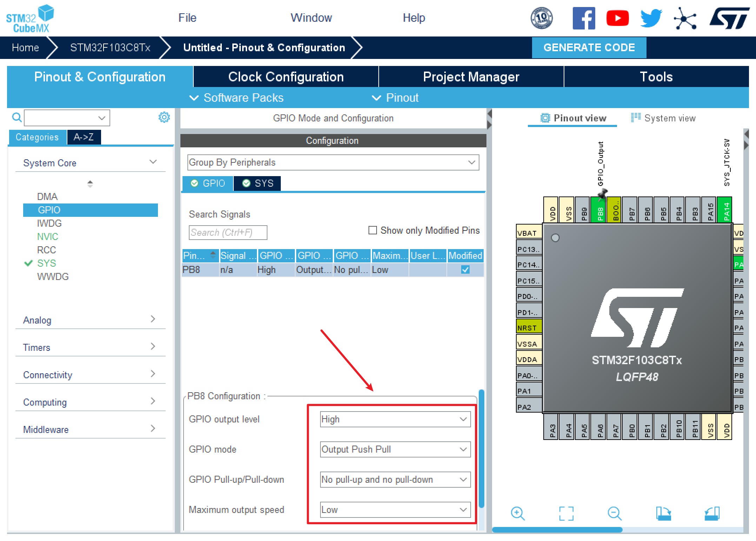Click the Search Signals input field
Image resolution: width=756 pixels, height=541 pixels.
click(228, 233)
